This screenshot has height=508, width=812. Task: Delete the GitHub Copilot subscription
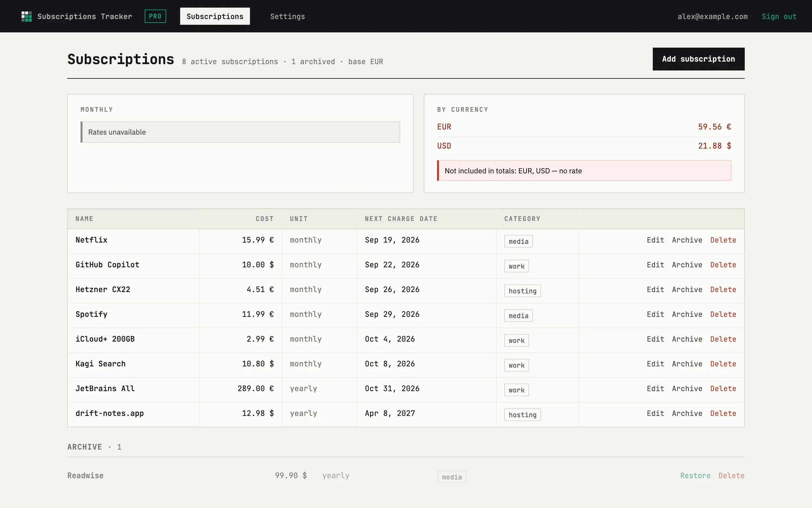[x=723, y=265]
